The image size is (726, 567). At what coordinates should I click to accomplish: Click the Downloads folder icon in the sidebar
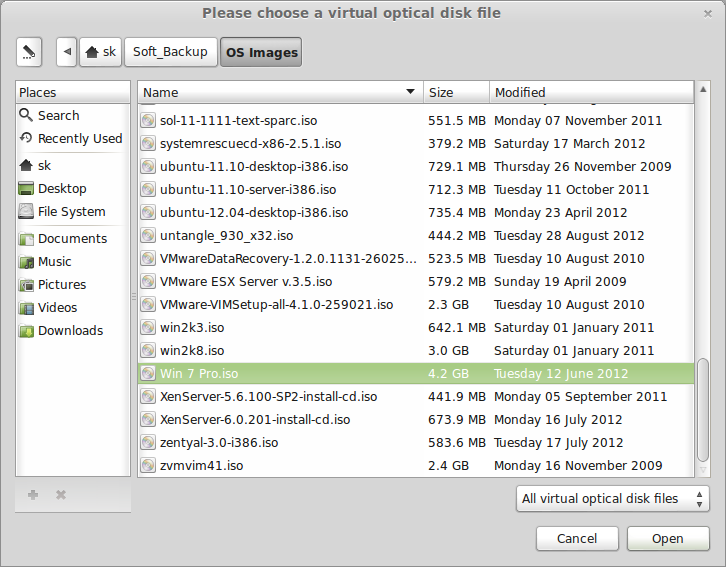click(27, 331)
